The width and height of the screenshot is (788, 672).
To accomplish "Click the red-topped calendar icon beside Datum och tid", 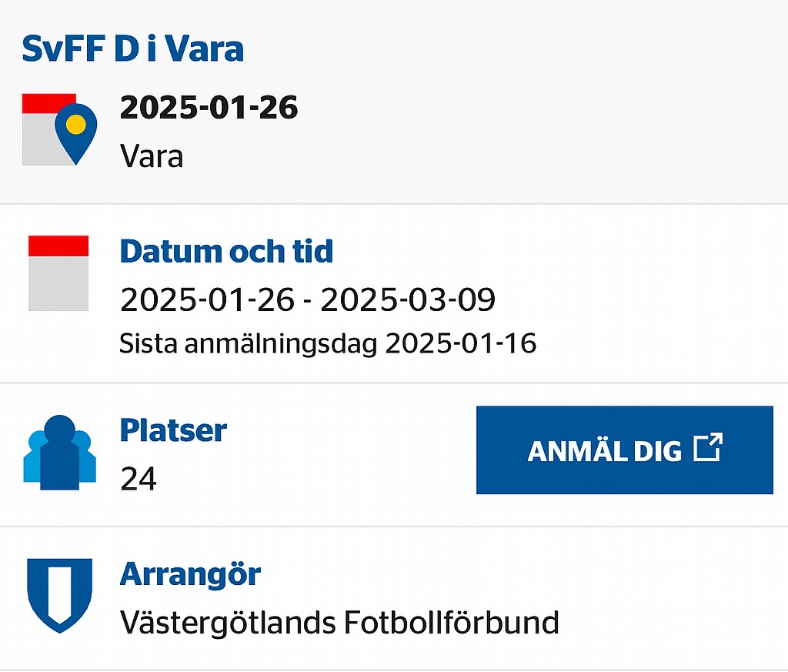I will tap(58, 273).
